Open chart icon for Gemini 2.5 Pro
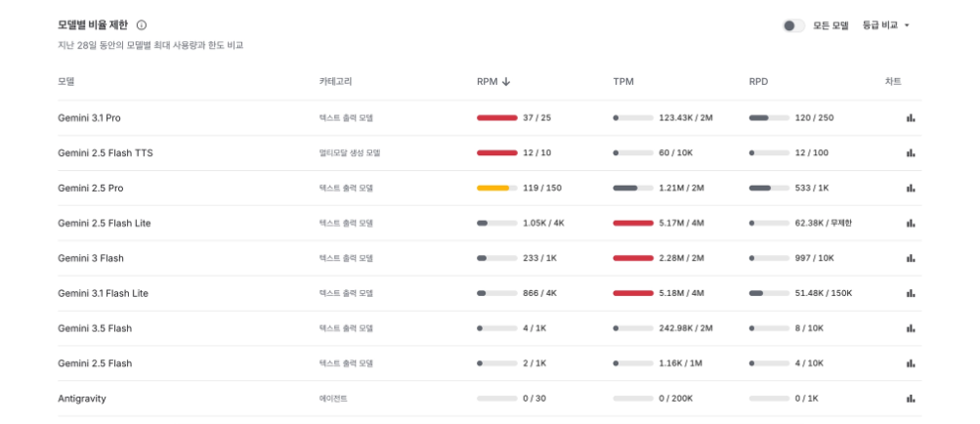The height and width of the screenshot is (424, 980). [x=911, y=188]
